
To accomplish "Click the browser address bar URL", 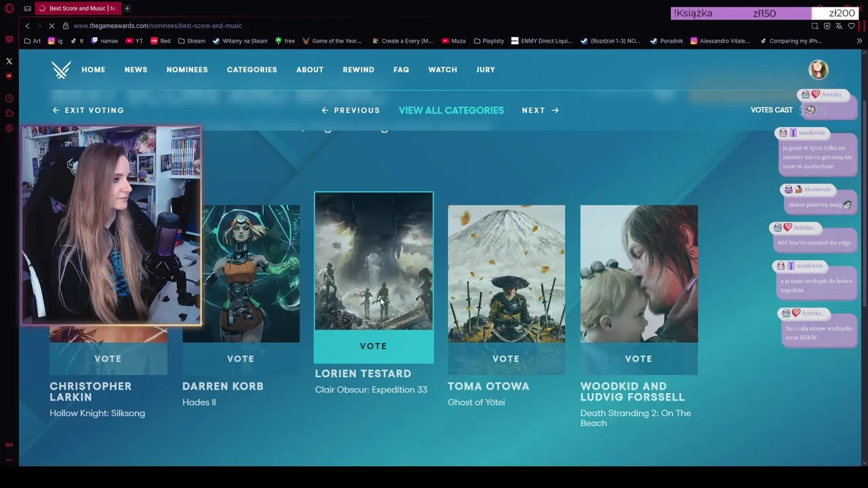I will click(157, 26).
